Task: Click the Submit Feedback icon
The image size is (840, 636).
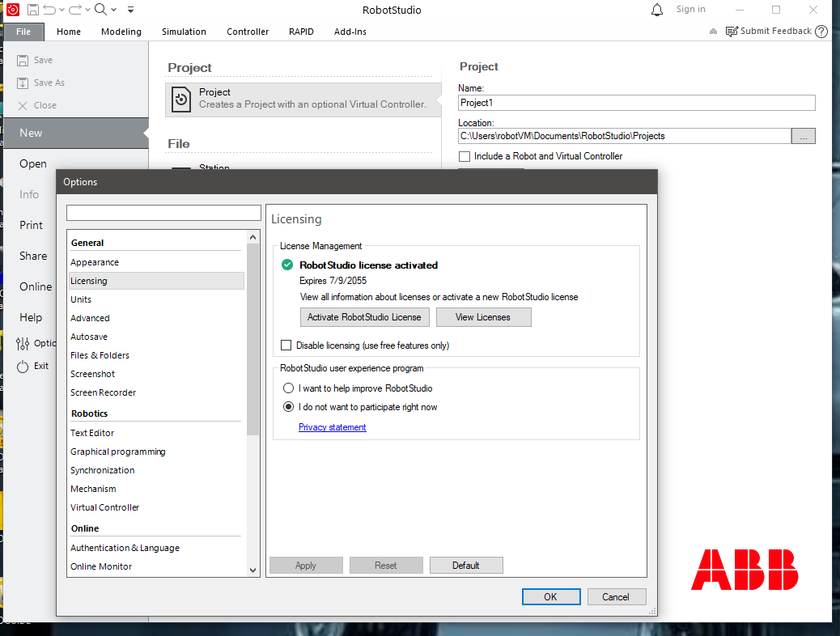Action: click(x=732, y=32)
